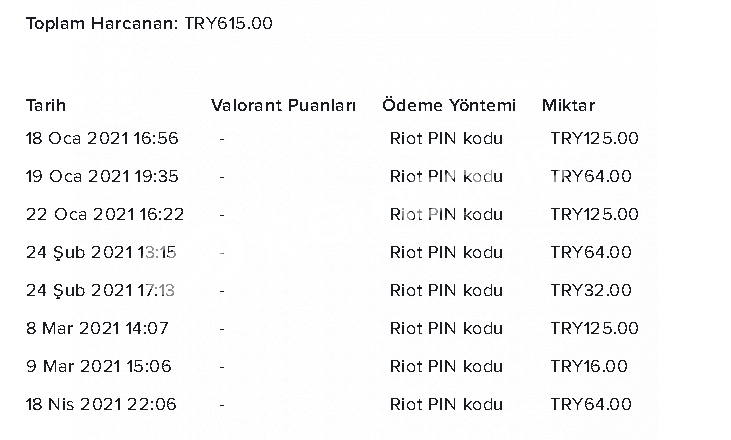Select the 18 Oca 2021 16:56 date
Screen dimensions: 731x440
[102, 138]
